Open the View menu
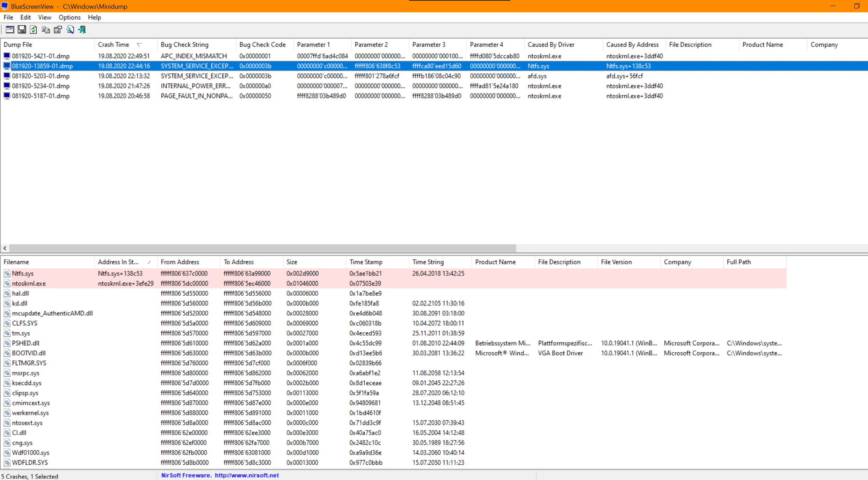 click(x=44, y=17)
